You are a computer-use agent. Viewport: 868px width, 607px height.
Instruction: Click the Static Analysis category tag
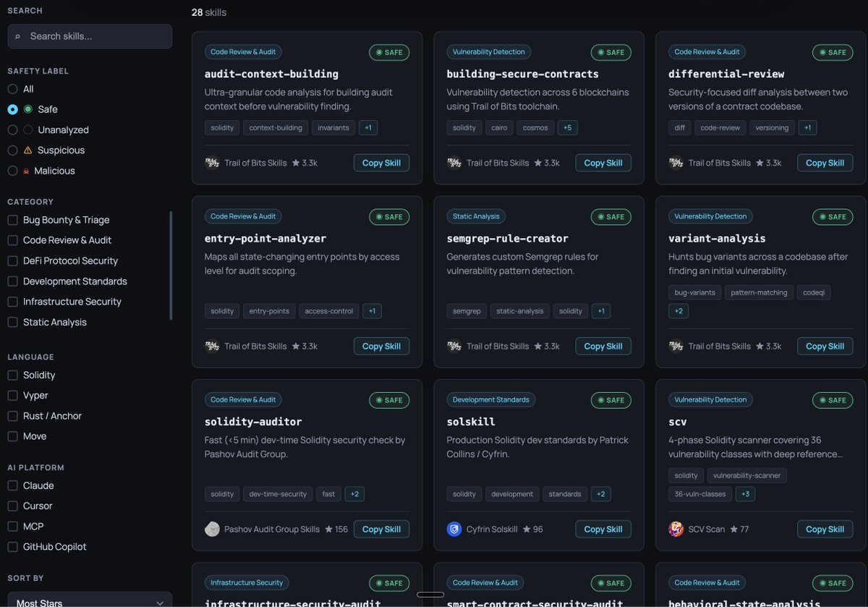coord(476,216)
